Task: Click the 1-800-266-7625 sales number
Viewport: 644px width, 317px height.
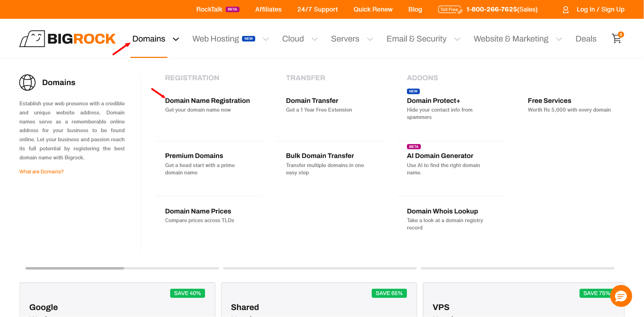Action: [502, 9]
